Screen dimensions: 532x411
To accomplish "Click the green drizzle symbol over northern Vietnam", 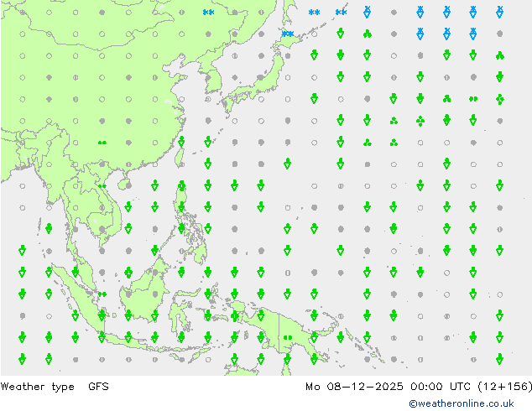I will click(102, 186).
